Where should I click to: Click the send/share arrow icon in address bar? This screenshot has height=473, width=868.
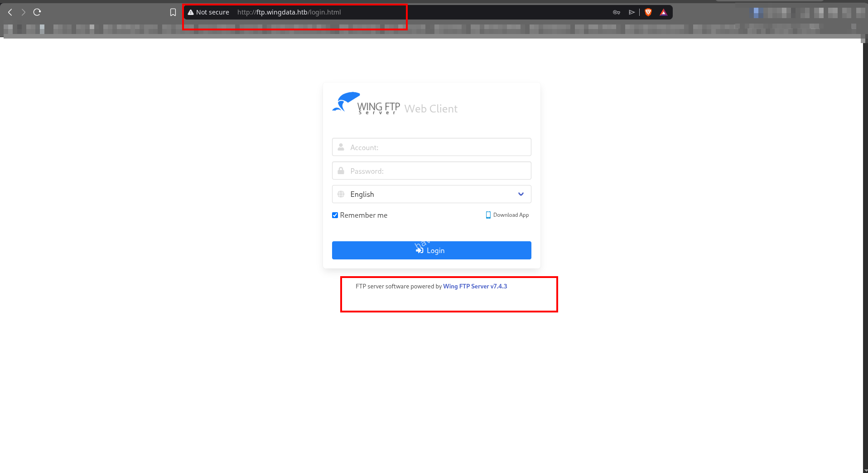(632, 12)
